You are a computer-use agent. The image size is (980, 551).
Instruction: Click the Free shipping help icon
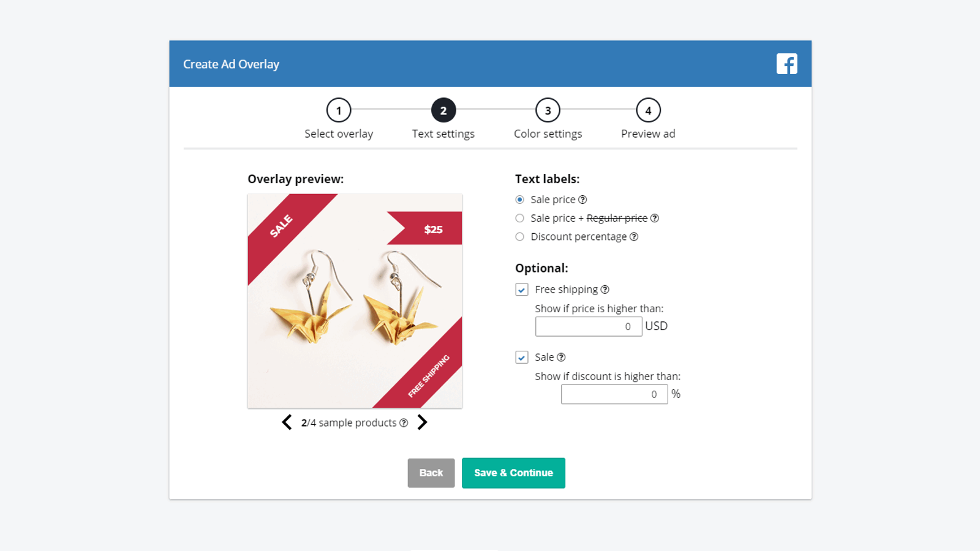605,290
